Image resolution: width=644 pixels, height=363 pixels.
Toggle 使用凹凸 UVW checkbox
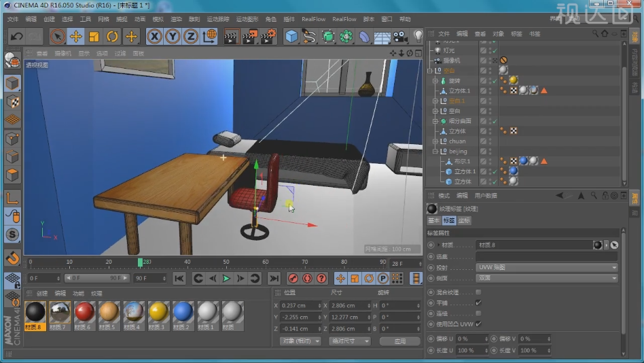[x=478, y=324]
